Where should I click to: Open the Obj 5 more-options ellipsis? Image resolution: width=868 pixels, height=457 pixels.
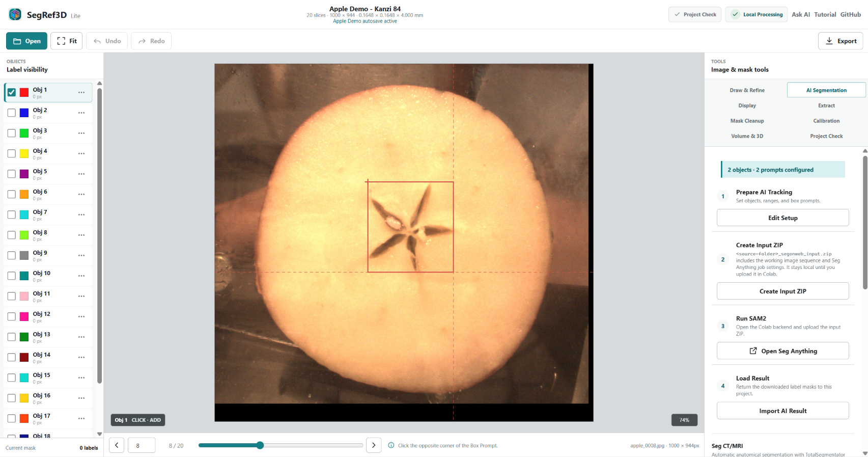[81, 174]
